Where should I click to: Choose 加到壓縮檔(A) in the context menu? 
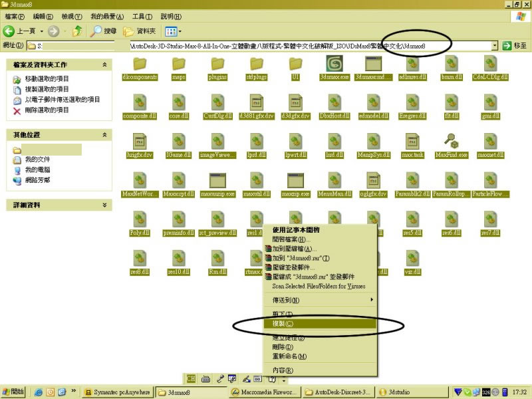coord(321,248)
